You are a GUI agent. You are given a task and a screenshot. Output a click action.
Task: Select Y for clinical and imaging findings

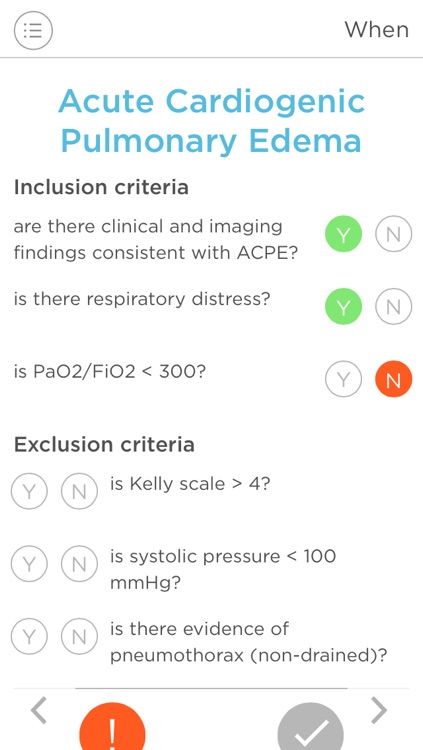[x=344, y=234]
